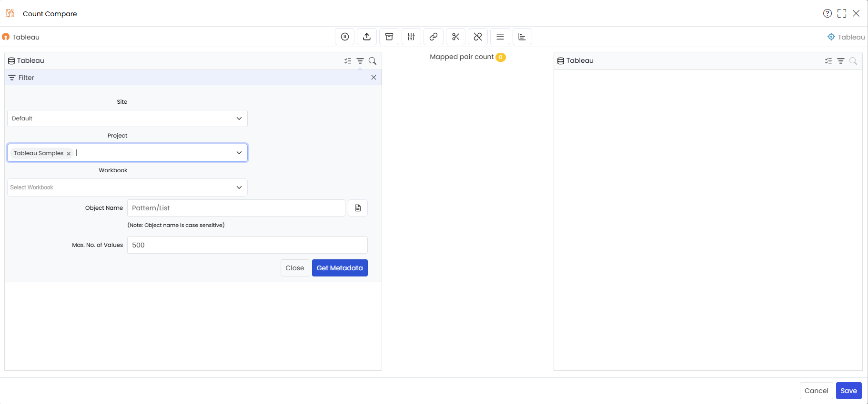
Task: Click the Tableau Samples tag text
Action: (39, 153)
